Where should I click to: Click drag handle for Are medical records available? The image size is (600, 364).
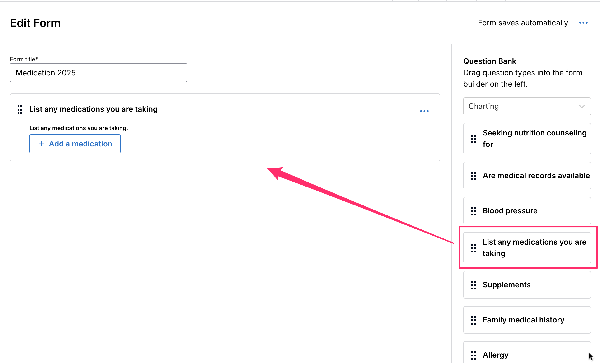(x=473, y=176)
